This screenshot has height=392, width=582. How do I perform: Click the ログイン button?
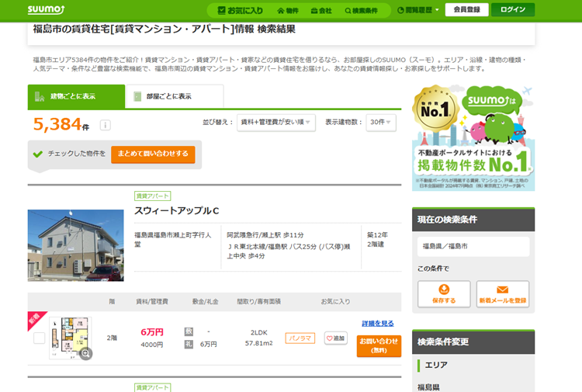513,10
